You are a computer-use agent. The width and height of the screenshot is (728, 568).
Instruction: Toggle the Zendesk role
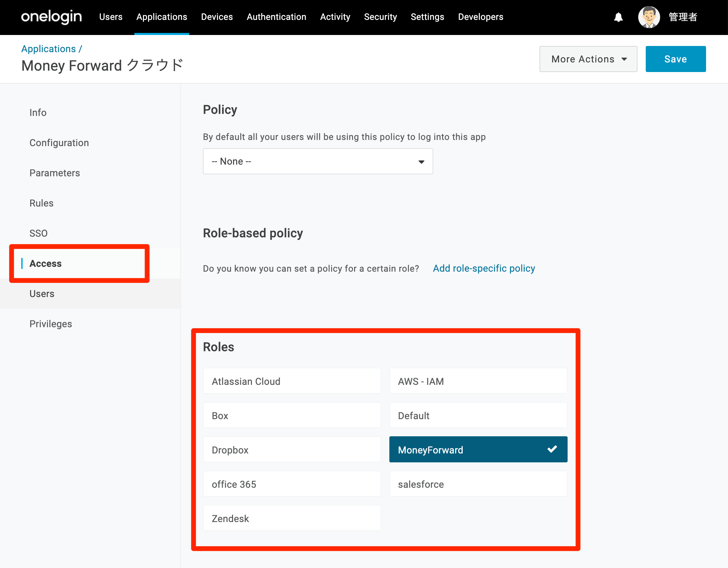[x=292, y=518]
